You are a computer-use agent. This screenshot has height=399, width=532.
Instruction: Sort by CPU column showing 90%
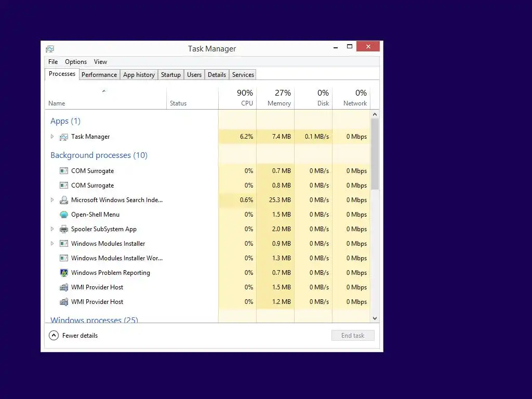237,98
